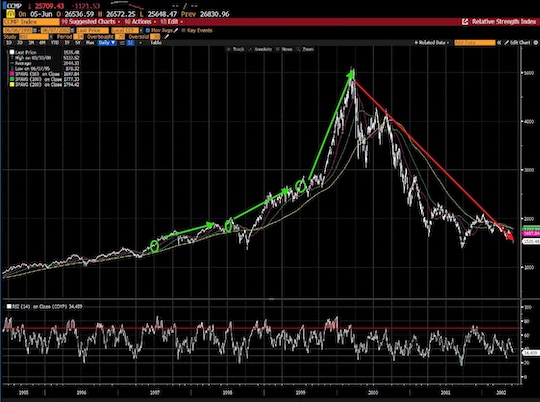Open dropdown arrow next to blue highlighted button
Screen dimensions: 540x402
(x=140, y=43)
